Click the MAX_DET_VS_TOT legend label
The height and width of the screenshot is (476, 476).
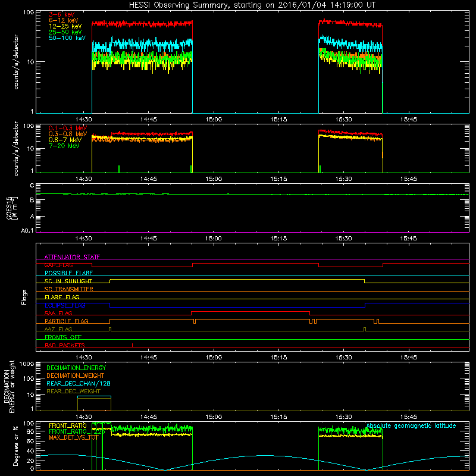(73, 437)
